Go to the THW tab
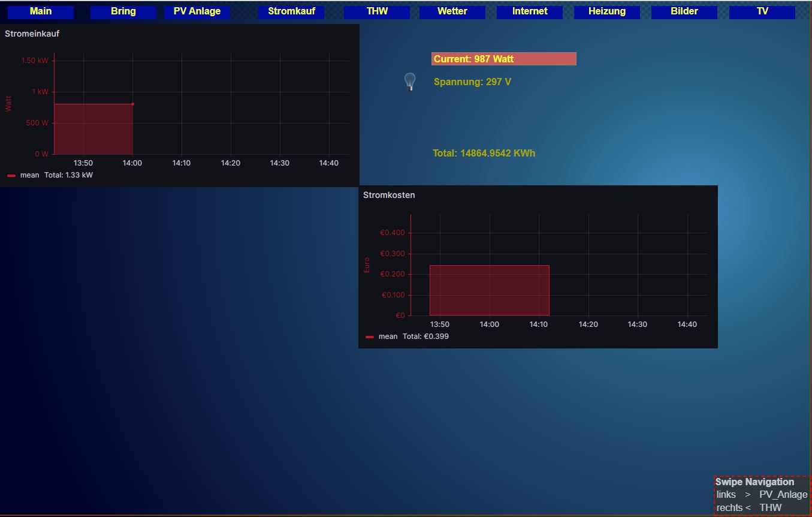Viewport: 812px width, 517px height. click(x=377, y=11)
